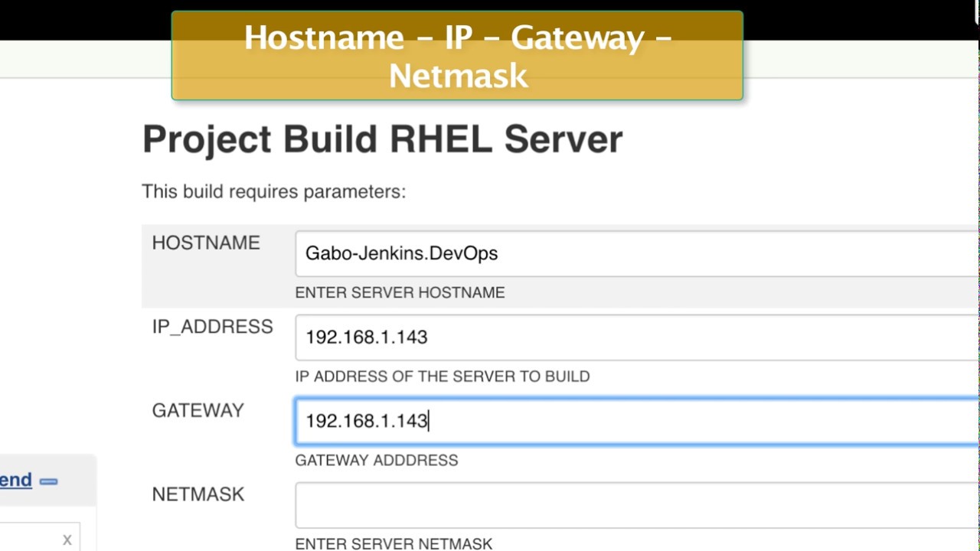
Task: Select the 'Project Build RHEL Server' heading
Action: (382, 140)
